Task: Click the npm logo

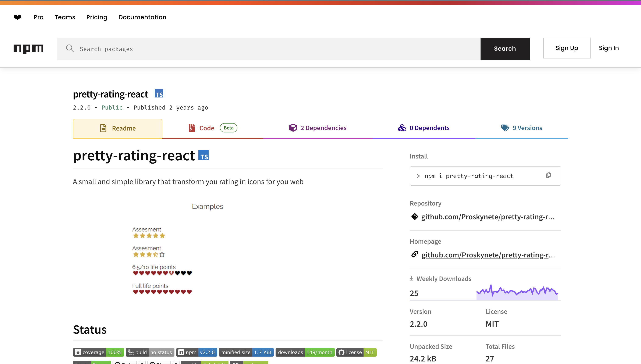Action: [28, 49]
